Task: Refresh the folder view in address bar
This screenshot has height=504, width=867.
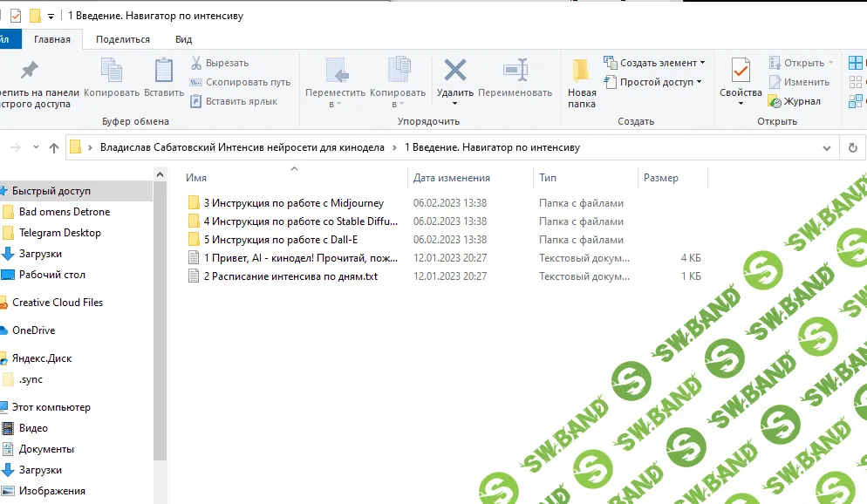Action: click(x=852, y=147)
